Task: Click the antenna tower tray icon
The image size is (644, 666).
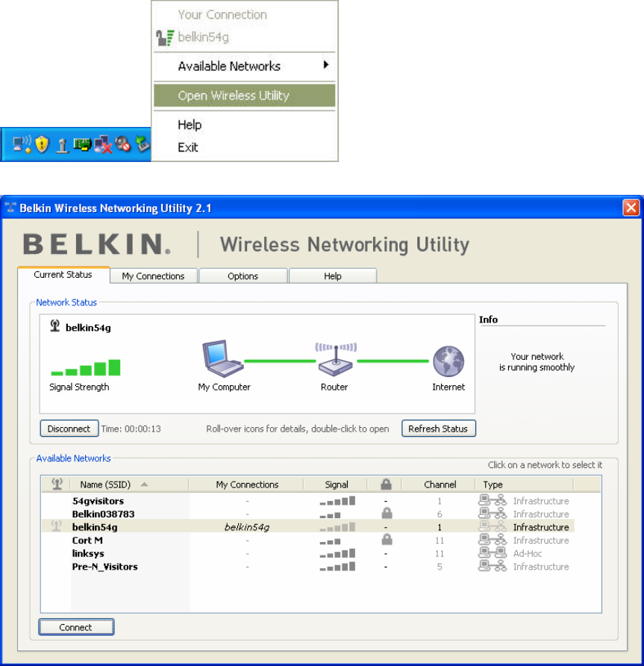Action: [63, 146]
